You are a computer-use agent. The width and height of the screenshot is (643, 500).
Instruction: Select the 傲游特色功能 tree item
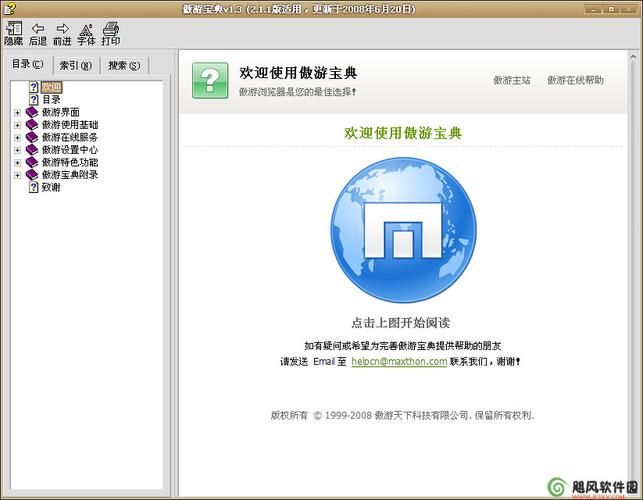pos(69,162)
